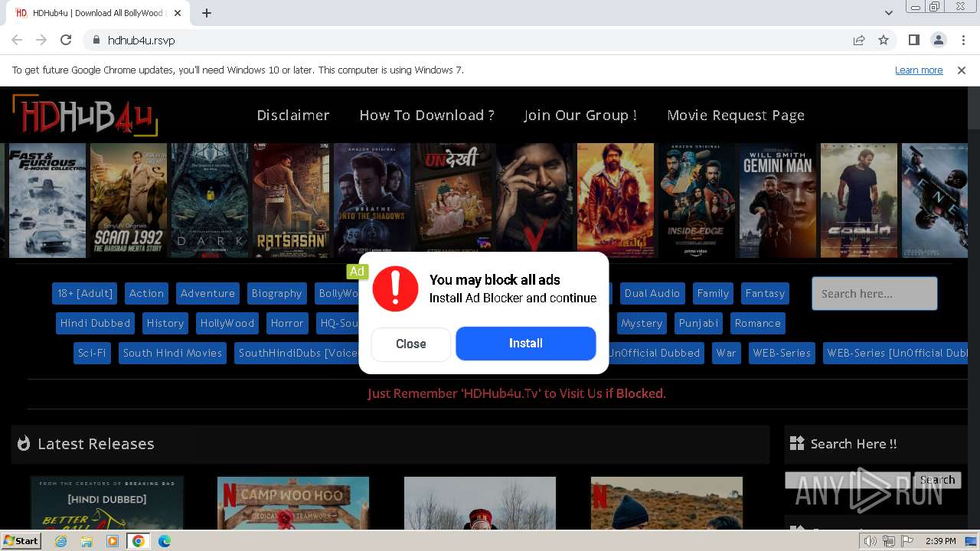The image size is (980, 551).
Task: Select the Fast & Furious collection poster
Action: point(47,201)
